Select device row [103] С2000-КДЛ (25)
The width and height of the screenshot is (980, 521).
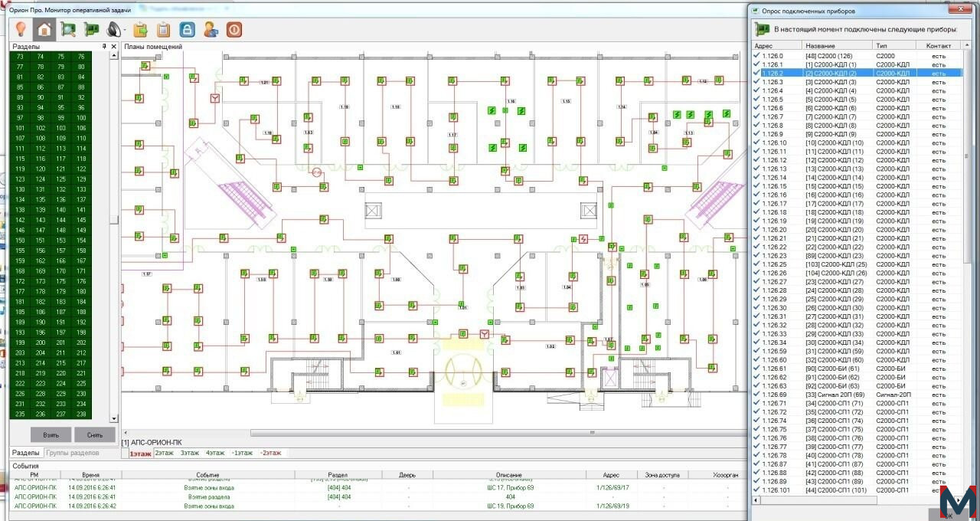(857, 264)
